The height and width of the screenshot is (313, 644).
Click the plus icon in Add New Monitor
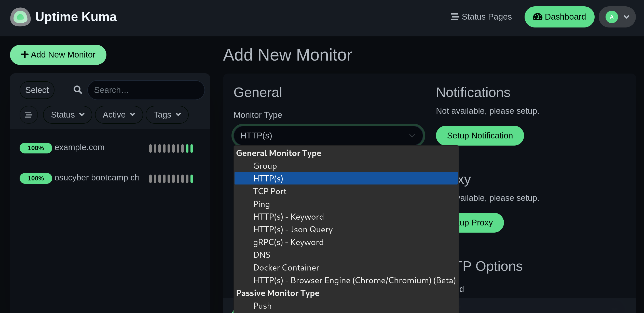(25, 54)
